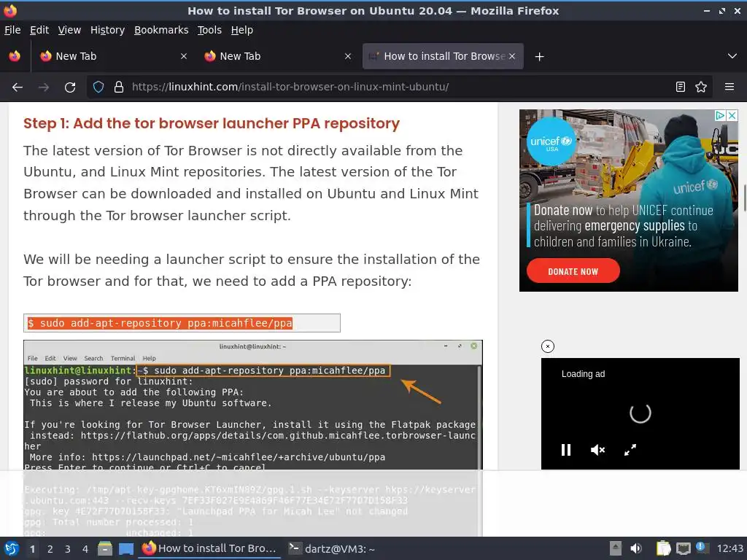Open the system application menu in taskbar
Viewport: 747px width, 560px height.
[12, 548]
